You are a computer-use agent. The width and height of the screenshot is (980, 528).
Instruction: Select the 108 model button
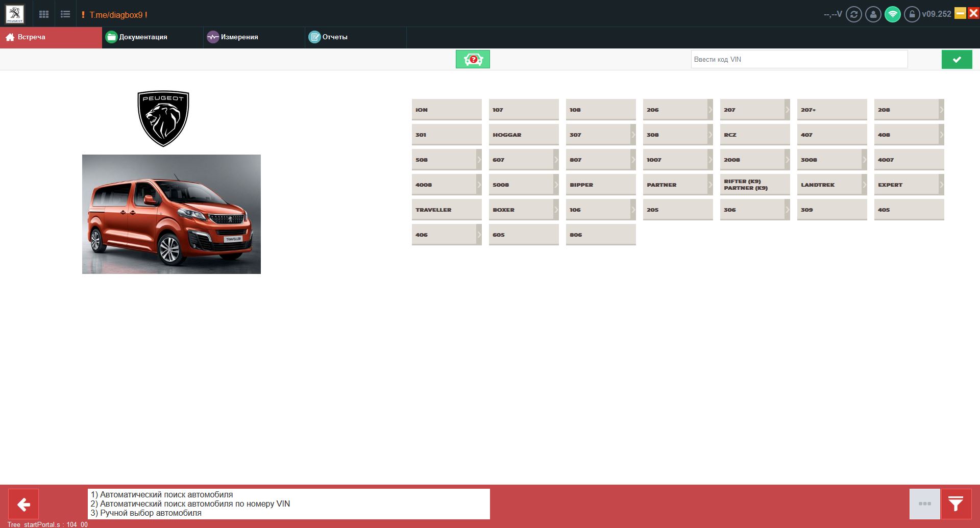[x=601, y=110]
